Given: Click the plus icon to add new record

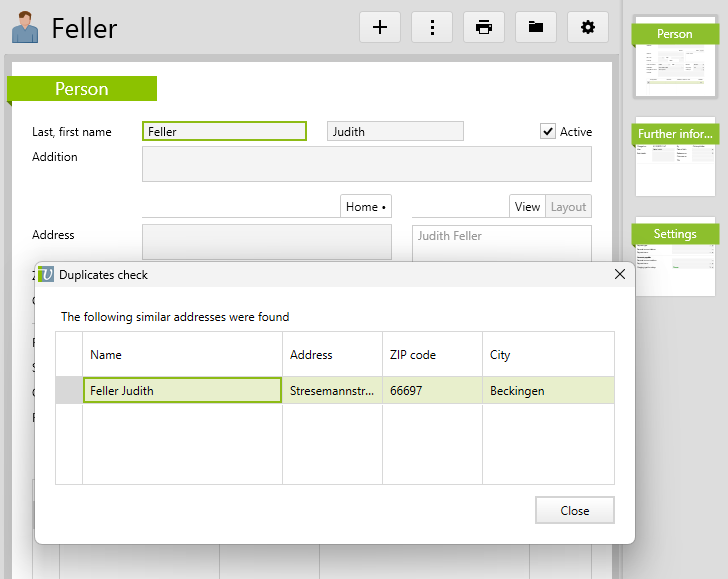Looking at the screenshot, I should coord(380,27).
